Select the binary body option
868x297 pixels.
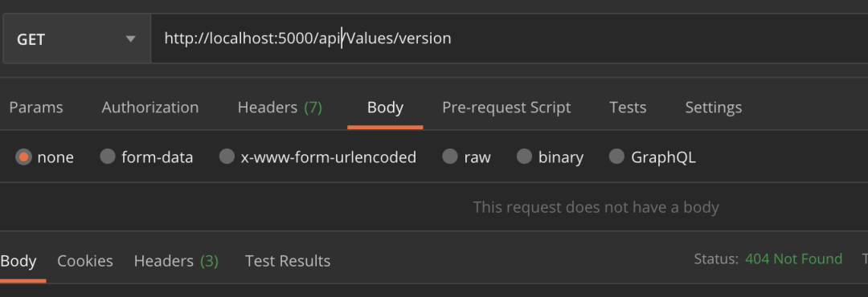coord(524,157)
